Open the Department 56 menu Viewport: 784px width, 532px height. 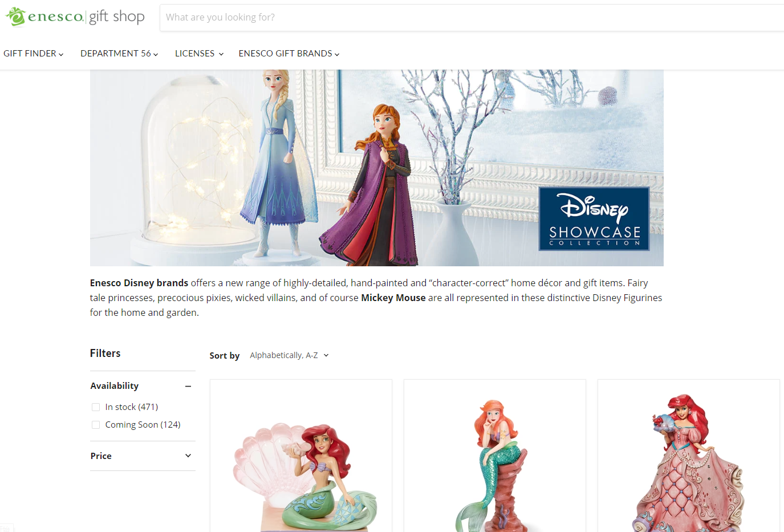119,54
